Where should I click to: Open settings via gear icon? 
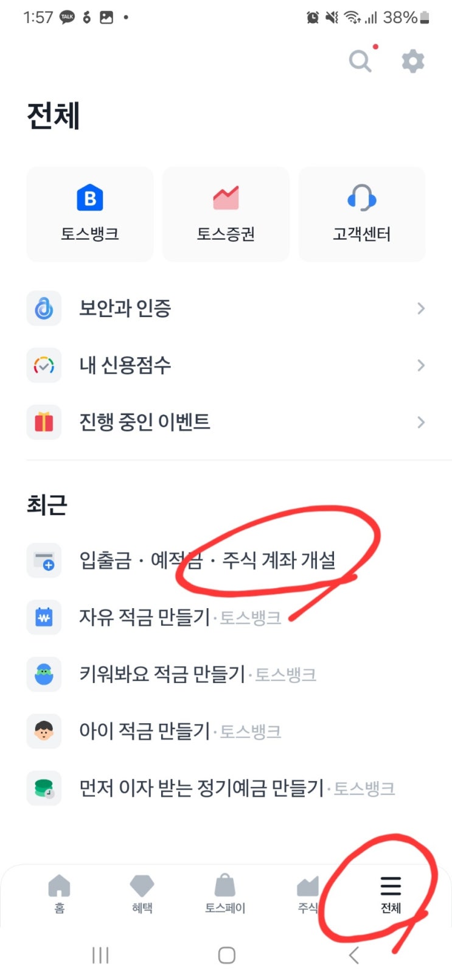[x=413, y=61]
